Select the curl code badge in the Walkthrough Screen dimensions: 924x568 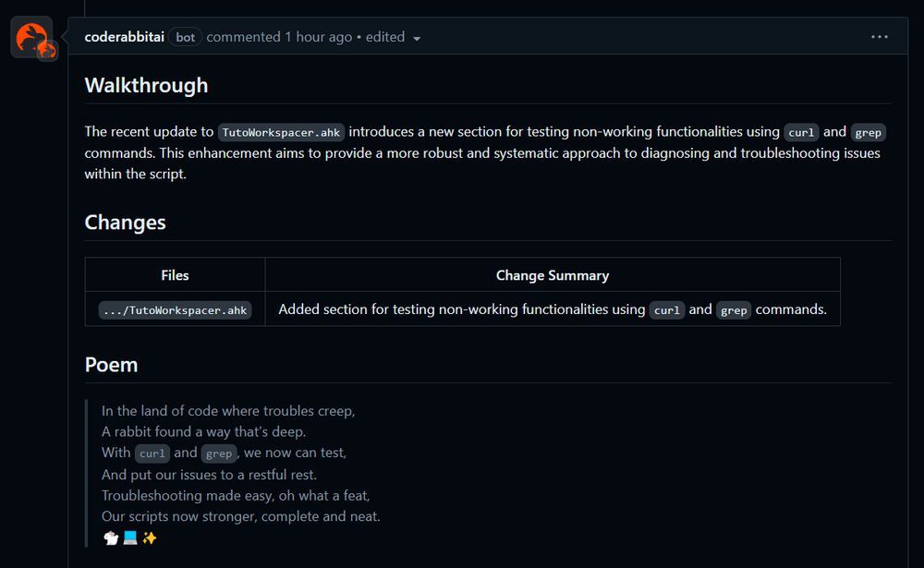click(x=800, y=132)
